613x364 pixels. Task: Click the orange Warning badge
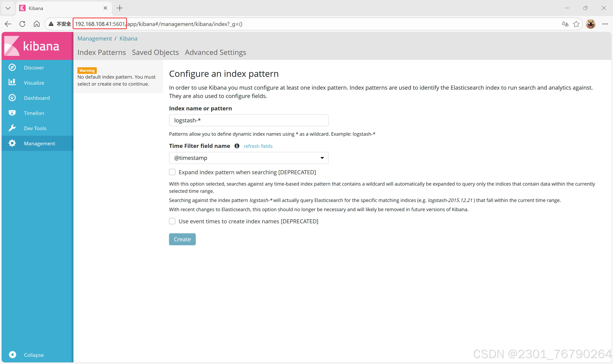click(87, 70)
